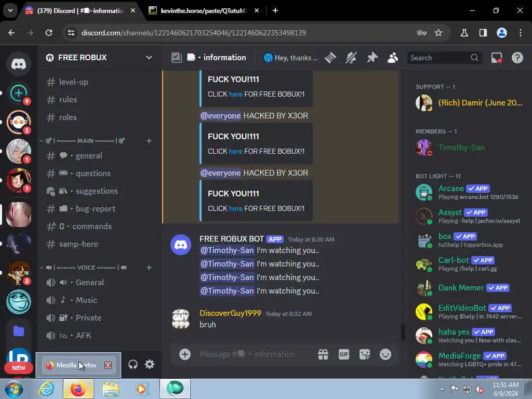532x399 pixels.
Task: Open Windows Explorer folder from taskbar
Action: pyautogui.click(x=111, y=389)
